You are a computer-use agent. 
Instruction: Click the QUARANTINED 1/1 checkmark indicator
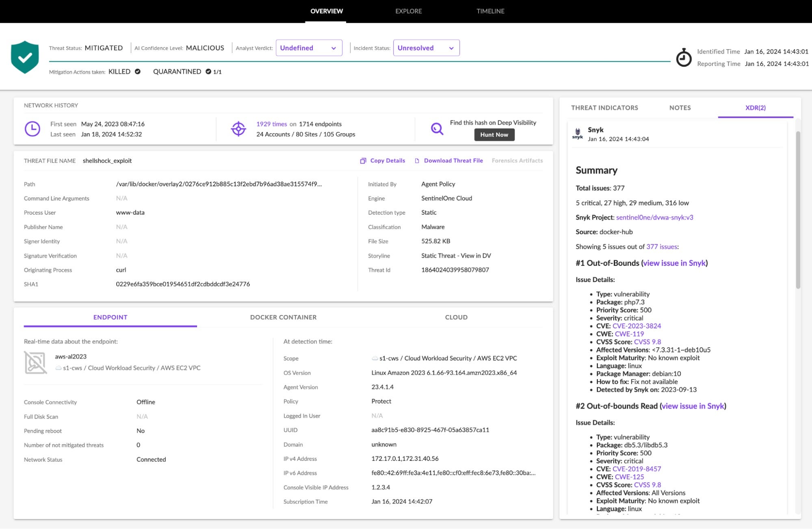(x=208, y=72)
